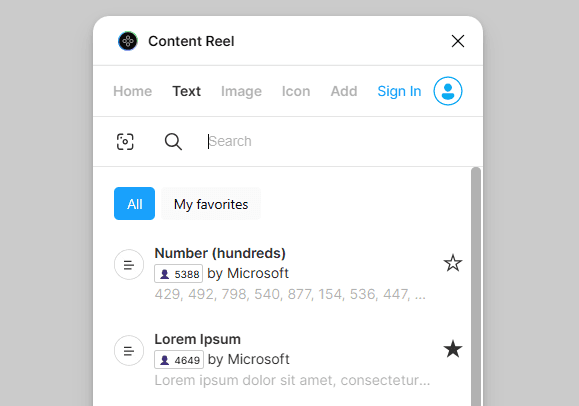Viewport: 579px width, 406px height.
Task: Click the selection target icon beside search
Action: point(125,141)
